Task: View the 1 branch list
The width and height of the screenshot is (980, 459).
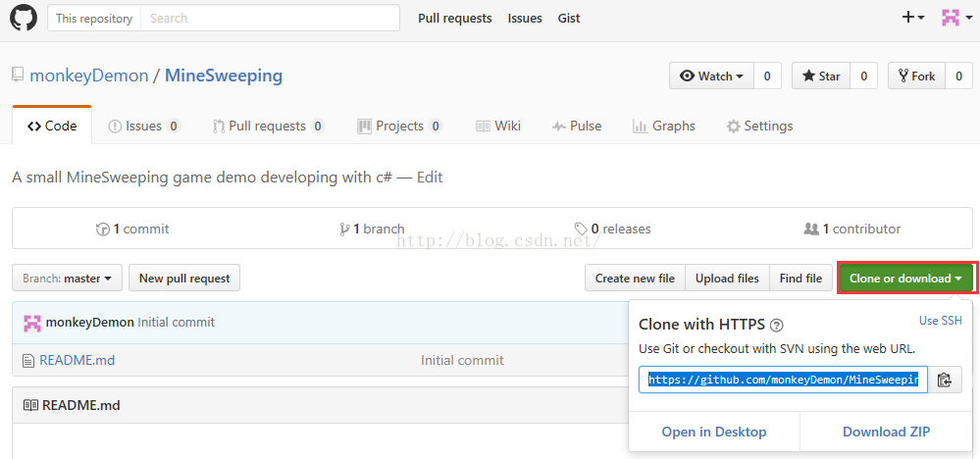Action: coord(372,229)
